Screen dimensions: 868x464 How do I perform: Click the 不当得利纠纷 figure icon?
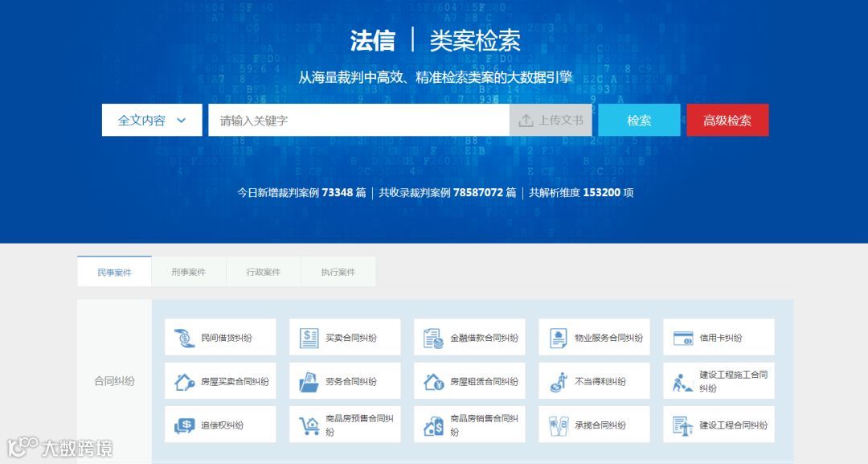559,381
